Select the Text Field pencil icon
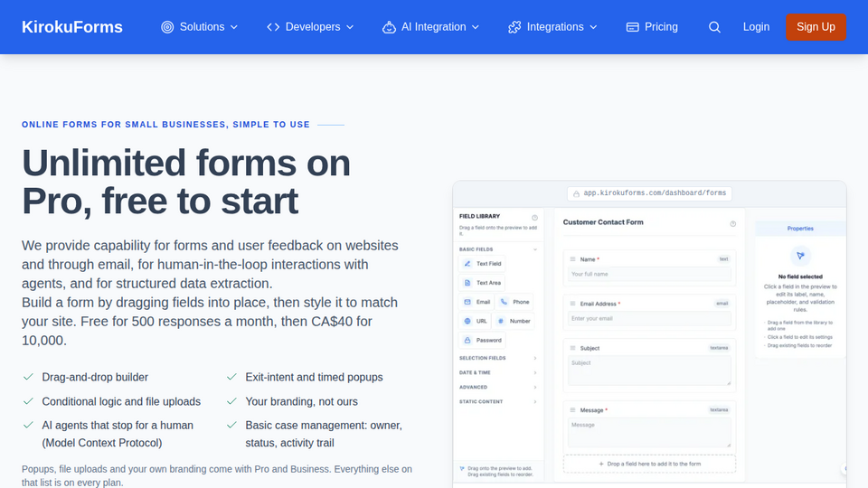The image size is (868, 488). click(467, 264)
